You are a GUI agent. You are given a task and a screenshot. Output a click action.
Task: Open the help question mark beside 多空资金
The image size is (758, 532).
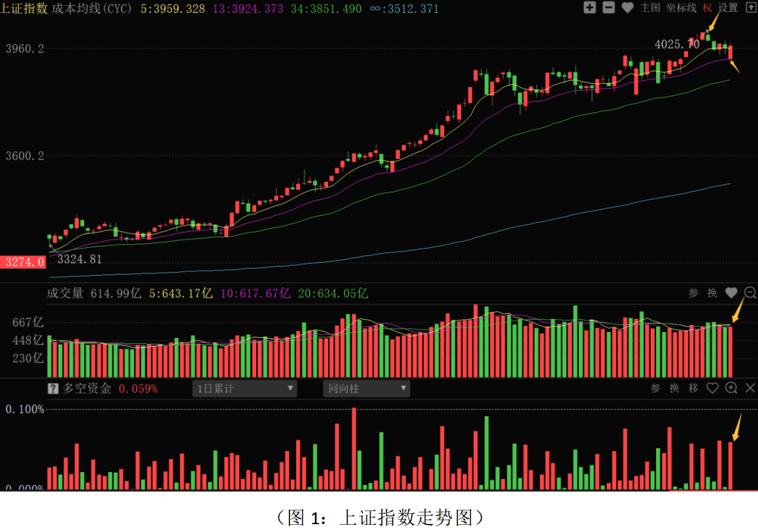54,389
